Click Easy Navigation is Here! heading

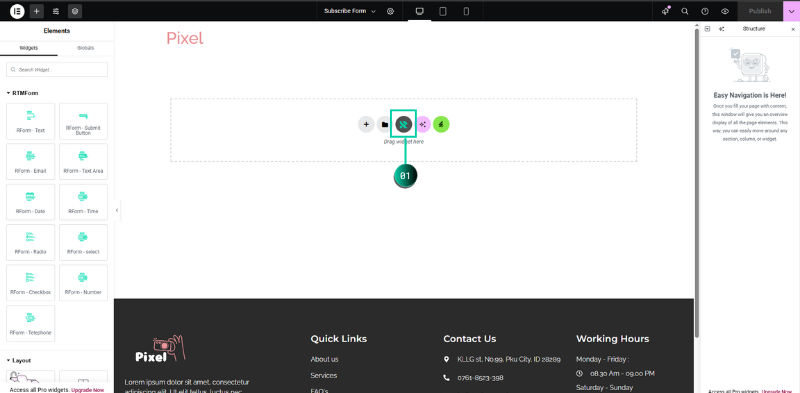click(749, 95)
